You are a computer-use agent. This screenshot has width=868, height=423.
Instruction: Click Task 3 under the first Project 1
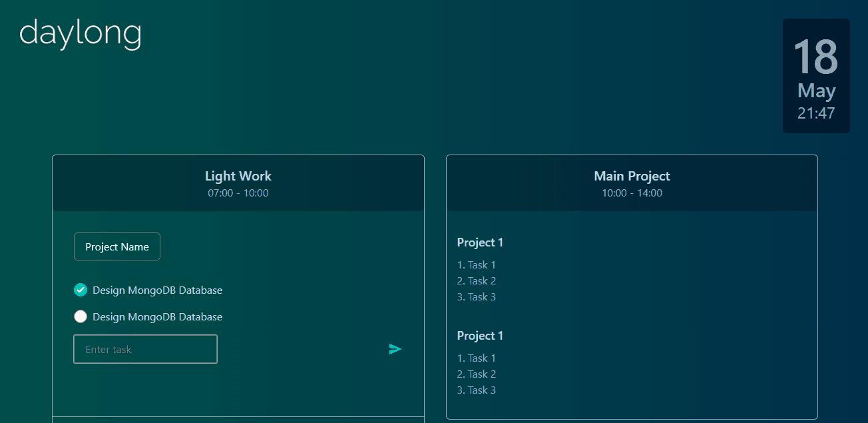click(477, 297)
